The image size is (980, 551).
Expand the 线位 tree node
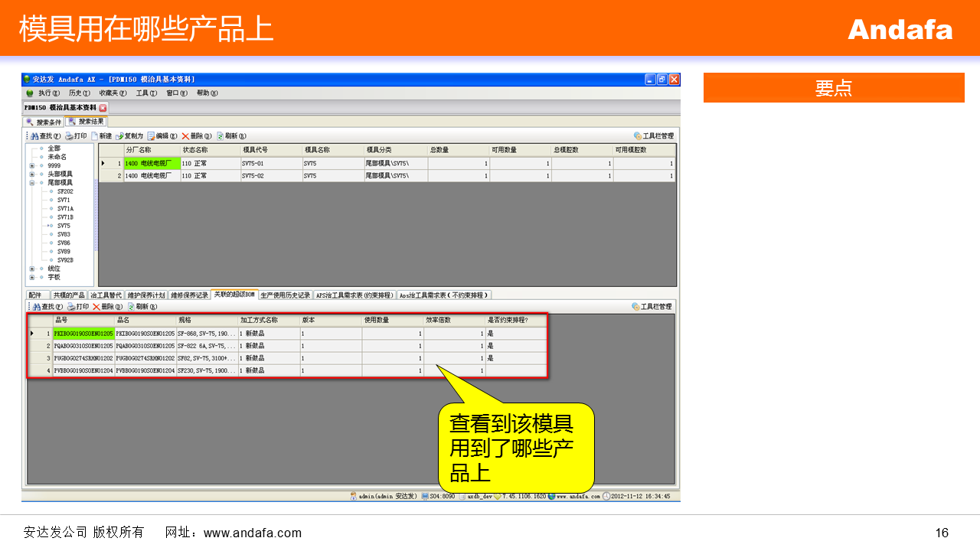click(x=31, y=269)
